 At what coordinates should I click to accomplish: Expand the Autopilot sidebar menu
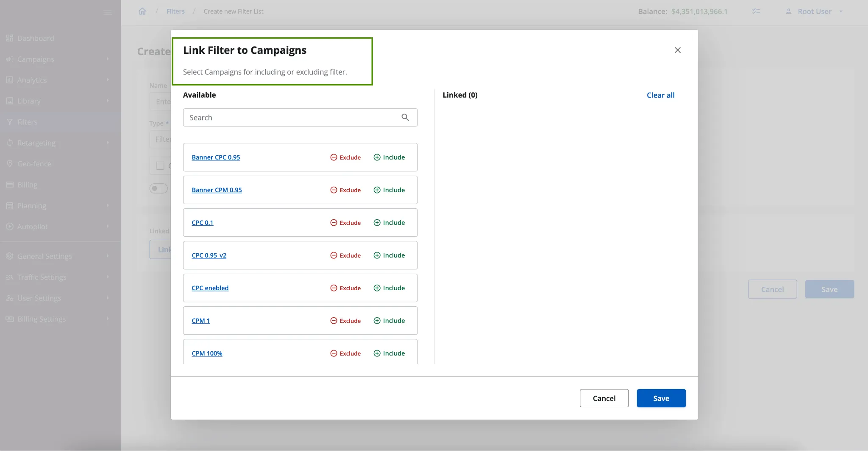pyautogui.click(x=60, y=227)
